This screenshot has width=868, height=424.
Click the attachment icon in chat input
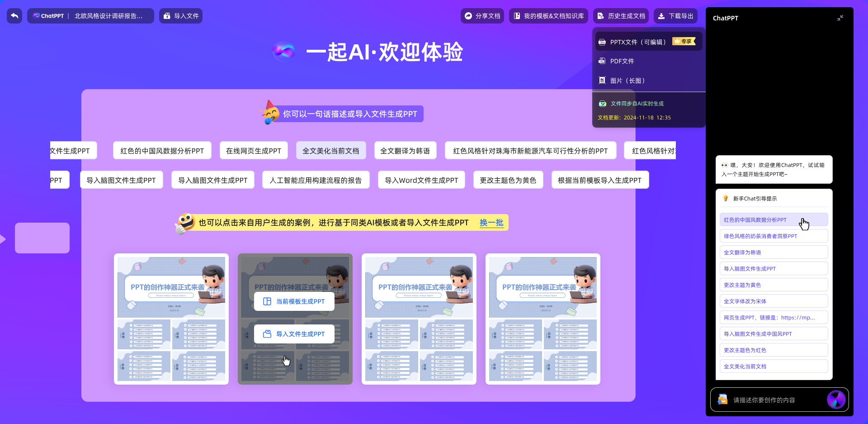722,400
